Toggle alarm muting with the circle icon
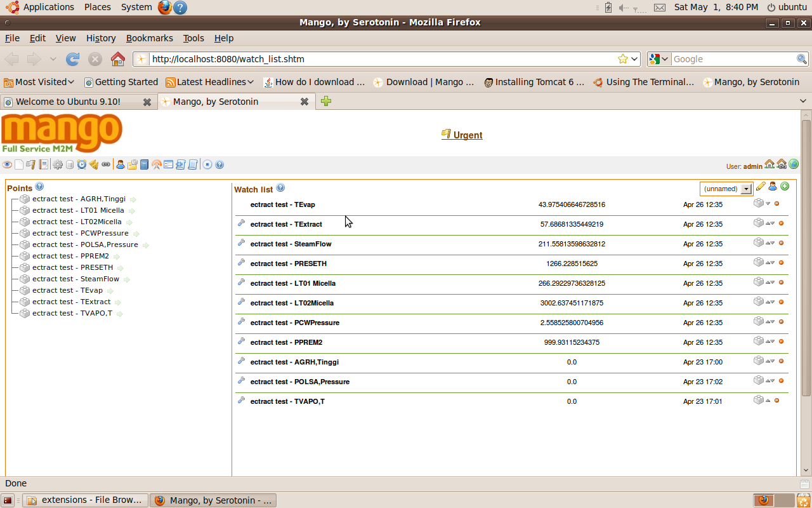 206,164
